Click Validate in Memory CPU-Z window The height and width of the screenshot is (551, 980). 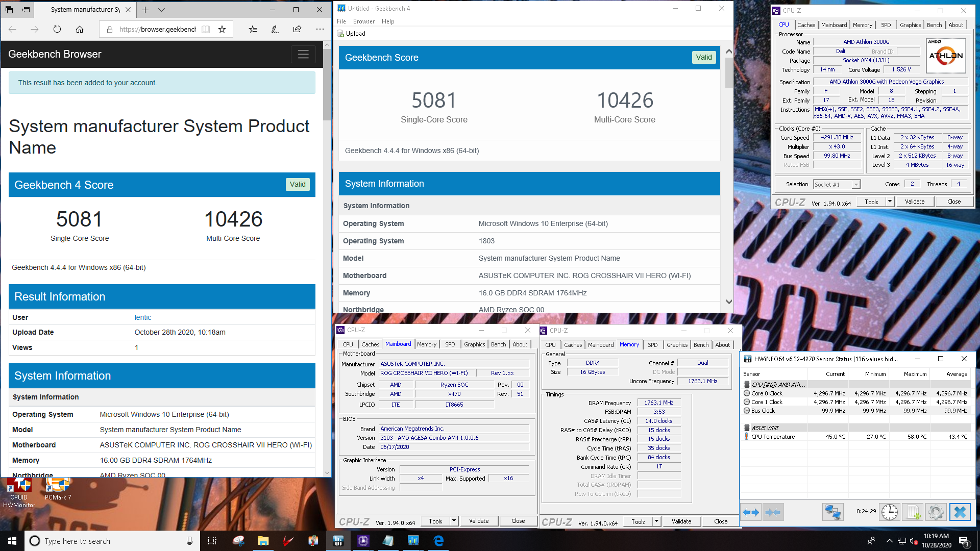tap(681, 521)
